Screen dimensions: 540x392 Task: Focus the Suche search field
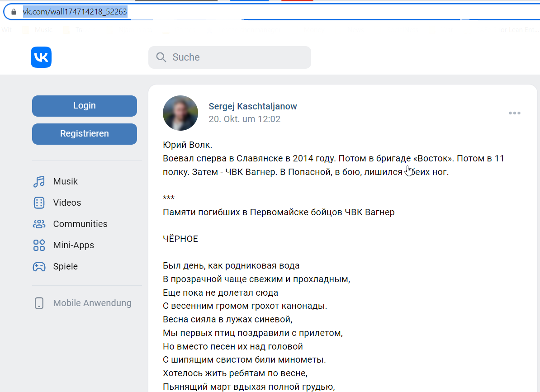[230, 57]
